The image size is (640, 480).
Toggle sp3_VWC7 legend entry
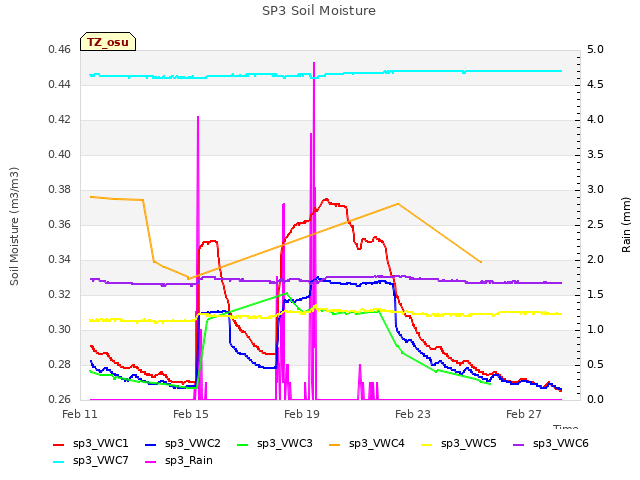pyautogui.click(x=91, y=461)
